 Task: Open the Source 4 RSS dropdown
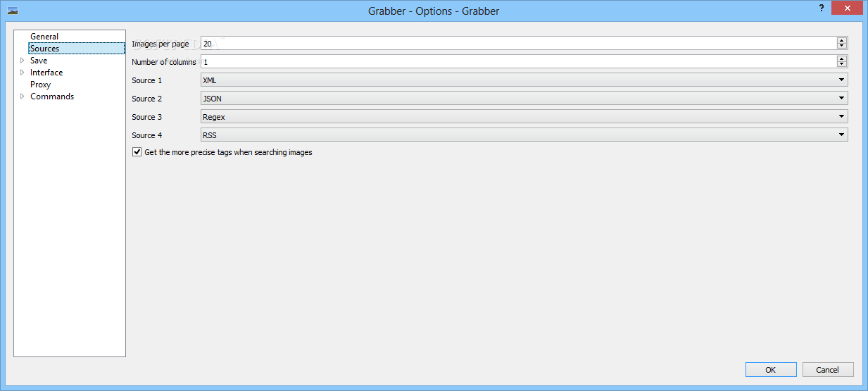click(x=524, y=135)
